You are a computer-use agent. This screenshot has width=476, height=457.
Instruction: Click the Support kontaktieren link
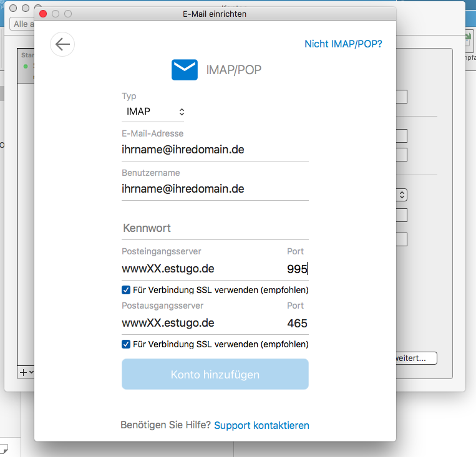(x=261, y=425)
